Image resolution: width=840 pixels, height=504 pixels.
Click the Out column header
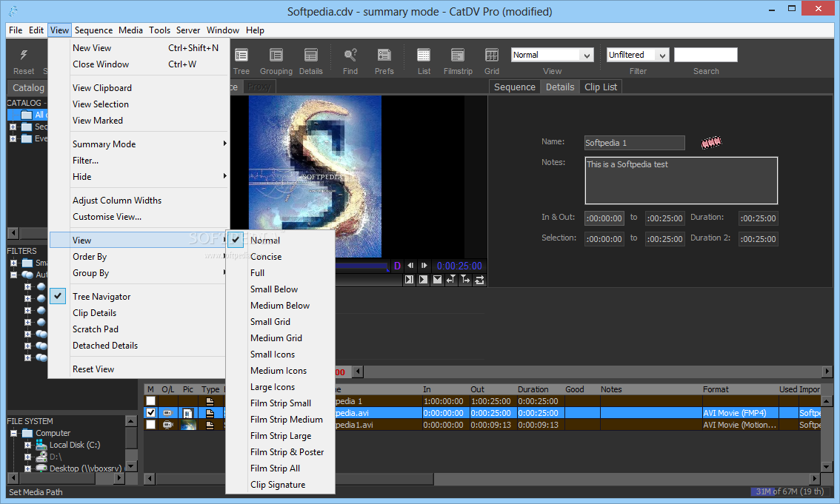pos(492,389)
